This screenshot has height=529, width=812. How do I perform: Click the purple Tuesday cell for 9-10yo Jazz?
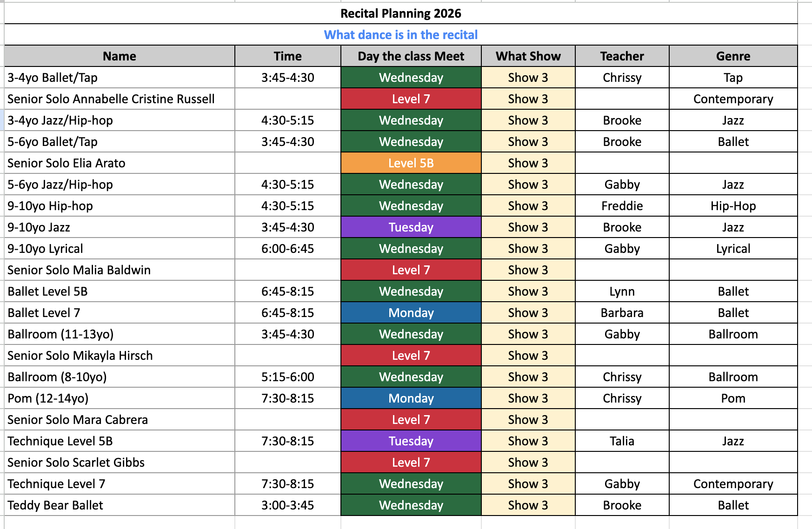(411, 227)
